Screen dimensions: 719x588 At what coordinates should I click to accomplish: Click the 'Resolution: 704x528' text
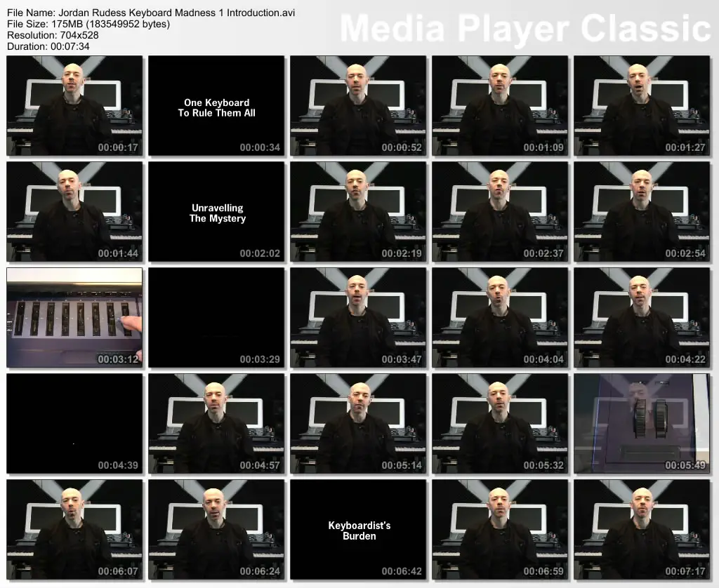(x=53, y=35)
